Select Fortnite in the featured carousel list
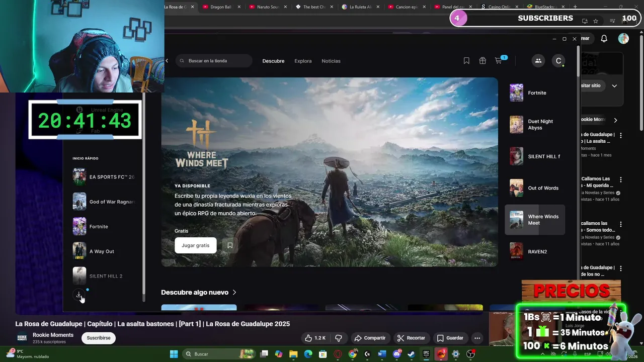Image resolution: width=644 pixels, height=362 pixels. (x=535, y=93)
